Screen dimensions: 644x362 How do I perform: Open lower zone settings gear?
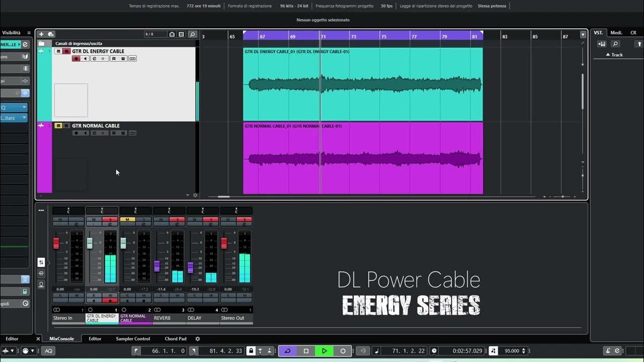click(x=198, y=339)
